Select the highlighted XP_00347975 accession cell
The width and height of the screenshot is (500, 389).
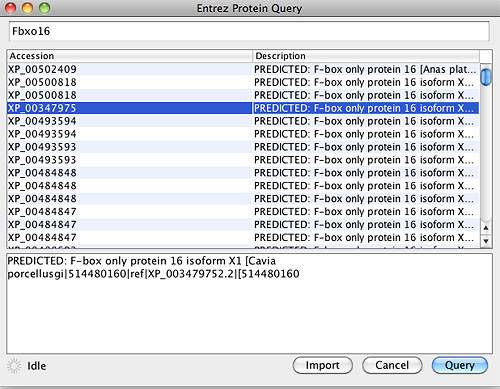(129, 108)
